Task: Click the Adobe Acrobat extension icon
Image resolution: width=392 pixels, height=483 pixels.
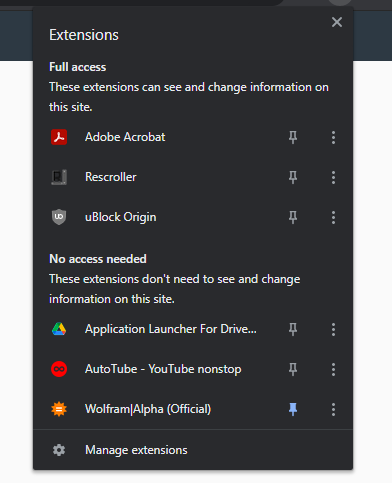Action: [x=59, y=137]
